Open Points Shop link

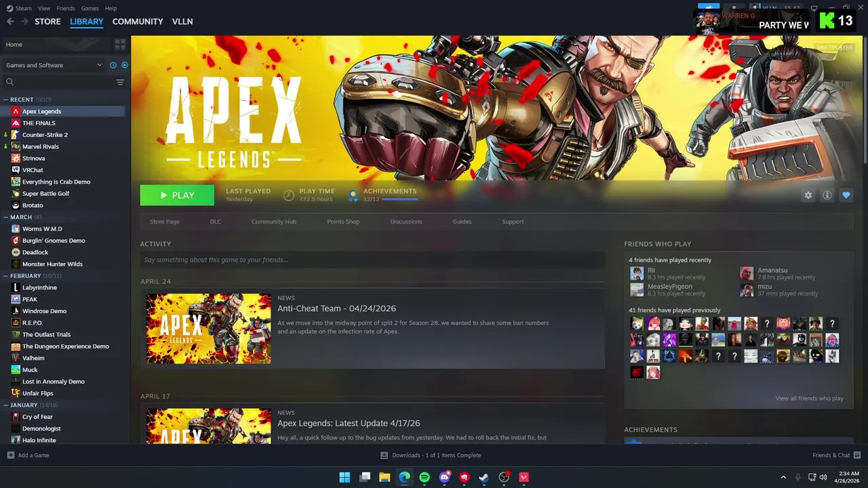343,222
